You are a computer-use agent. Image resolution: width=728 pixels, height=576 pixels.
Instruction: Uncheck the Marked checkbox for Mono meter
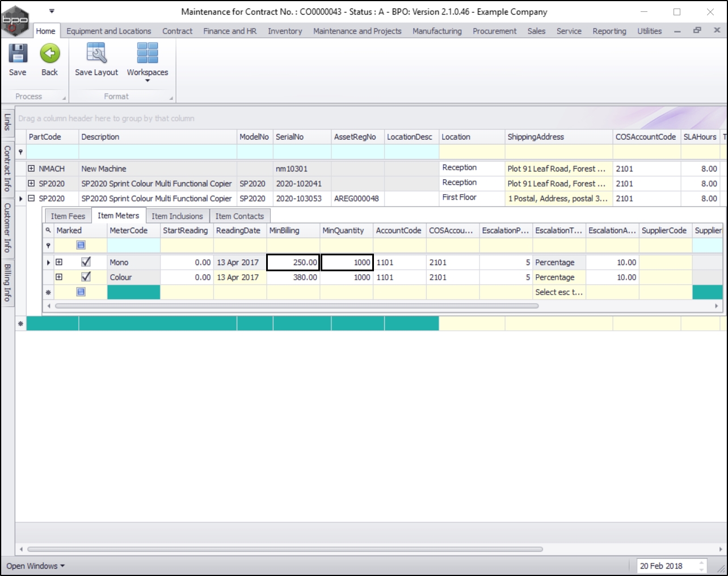pos(86,262)
